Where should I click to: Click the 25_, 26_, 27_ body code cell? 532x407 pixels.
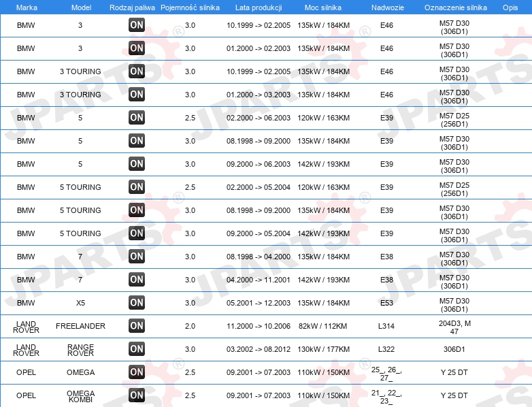click(x=386, y=374)
